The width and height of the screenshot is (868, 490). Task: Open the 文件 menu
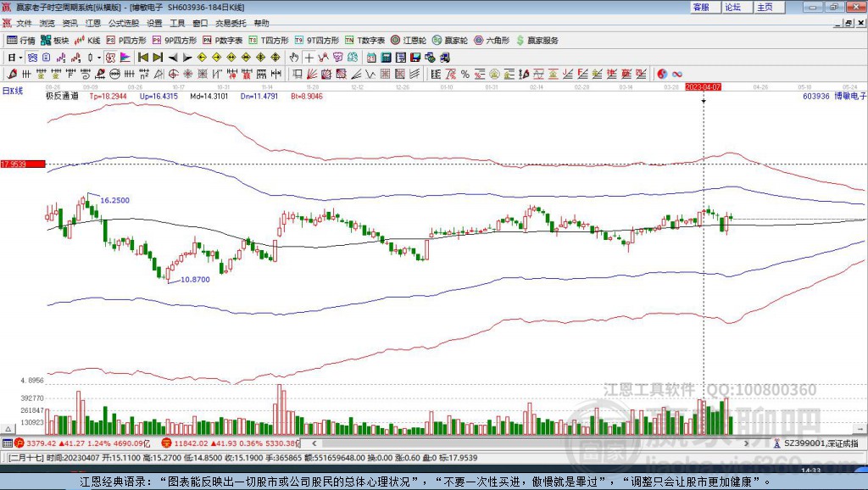tap(24, 23)
